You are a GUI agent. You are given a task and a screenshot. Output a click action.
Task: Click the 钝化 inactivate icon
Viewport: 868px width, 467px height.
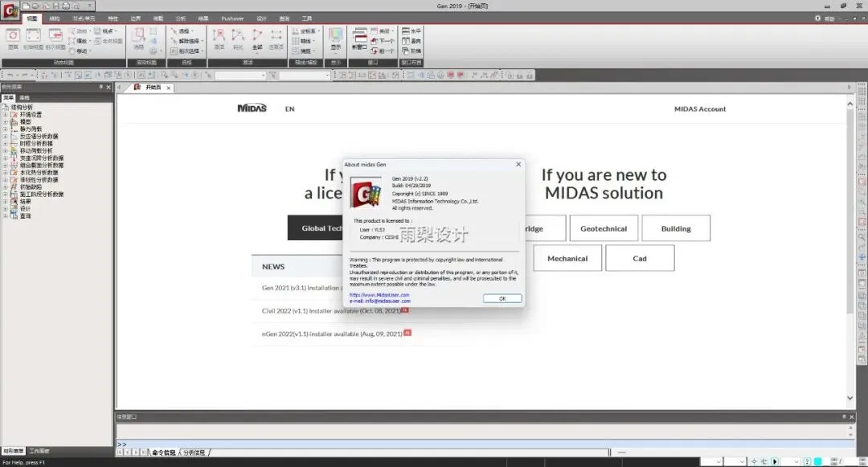click(x=238, y=39)
